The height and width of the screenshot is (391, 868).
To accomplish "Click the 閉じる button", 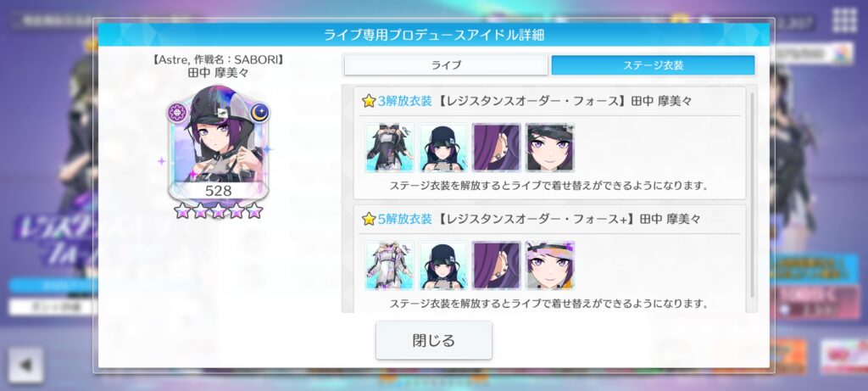I will (433, 340).
